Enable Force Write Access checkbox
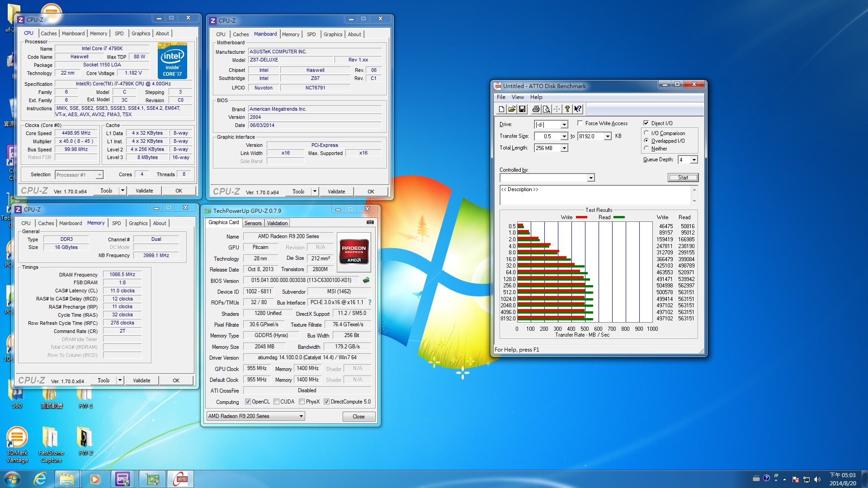The width and height of the screenshot is (868, 488). click(580, 123)
